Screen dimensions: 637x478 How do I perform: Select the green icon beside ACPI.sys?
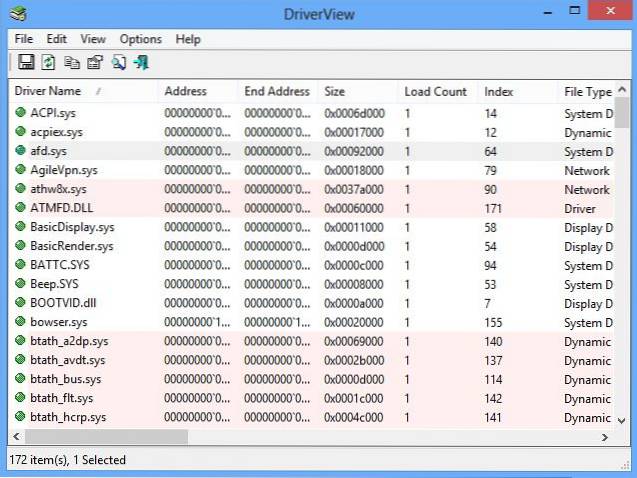pyautogui.click(x=20, y=113)
